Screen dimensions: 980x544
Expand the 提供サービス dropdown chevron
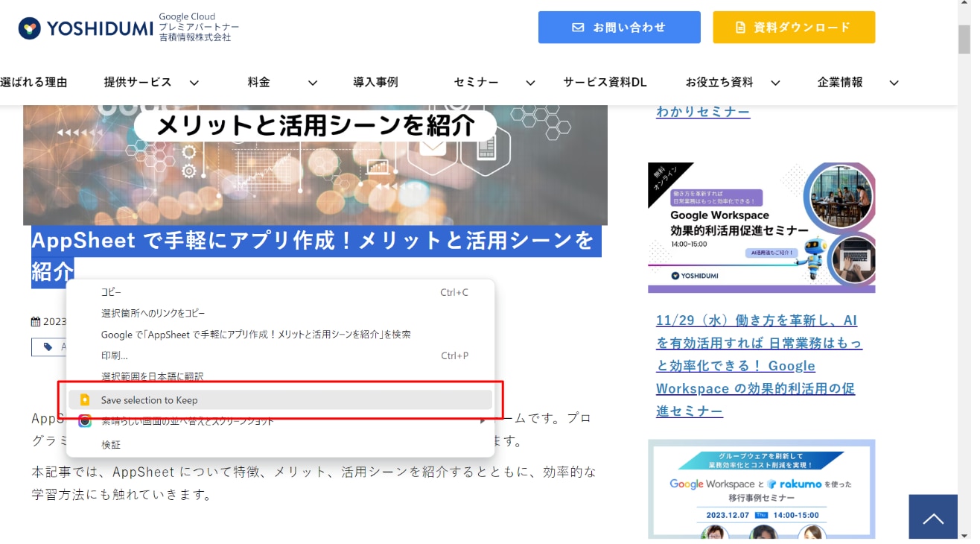pos(194,83)
